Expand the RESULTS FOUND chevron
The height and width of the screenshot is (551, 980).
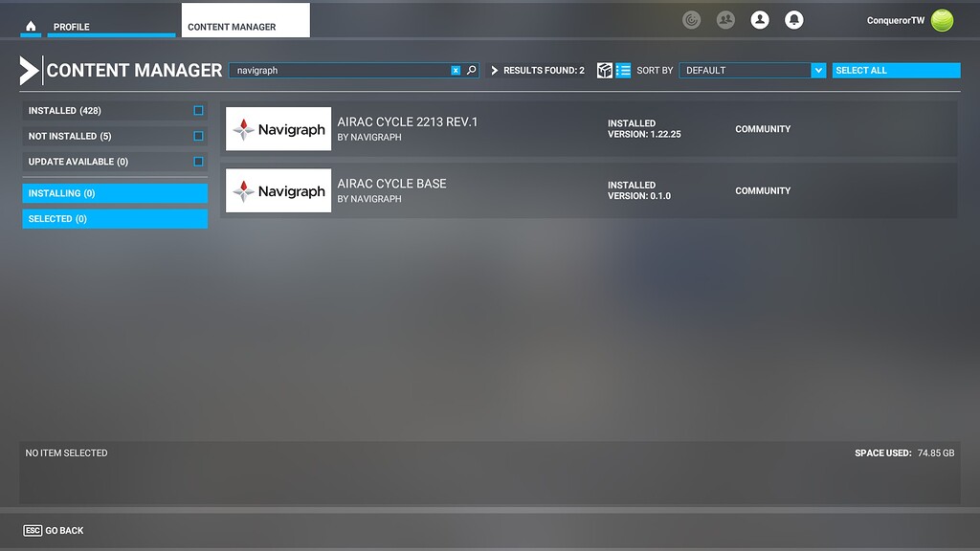pos(494,69)
